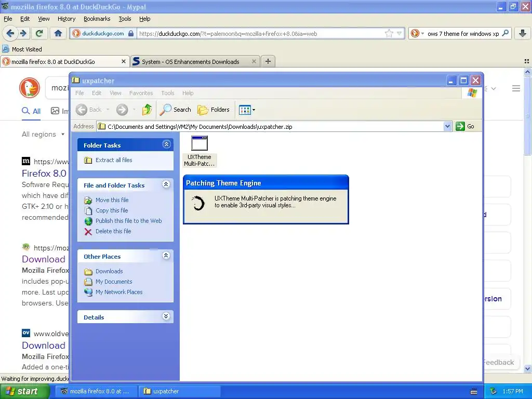Toggle Folders pane in Explorer toolbar

[214, 110]
